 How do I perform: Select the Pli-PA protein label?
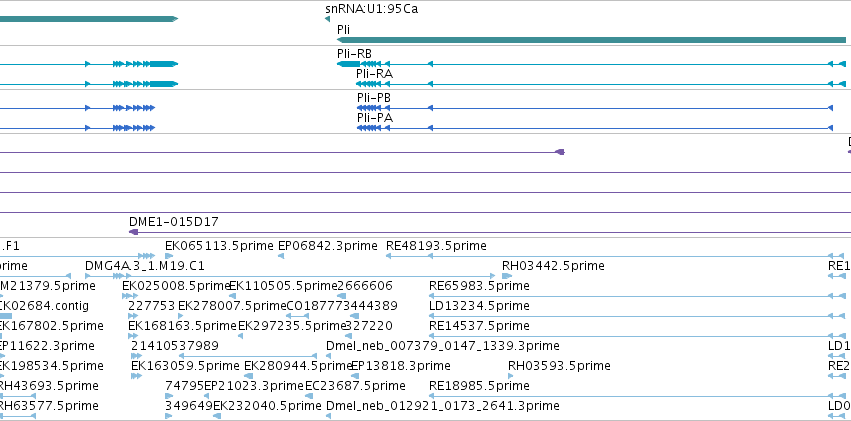pos(375,118)
